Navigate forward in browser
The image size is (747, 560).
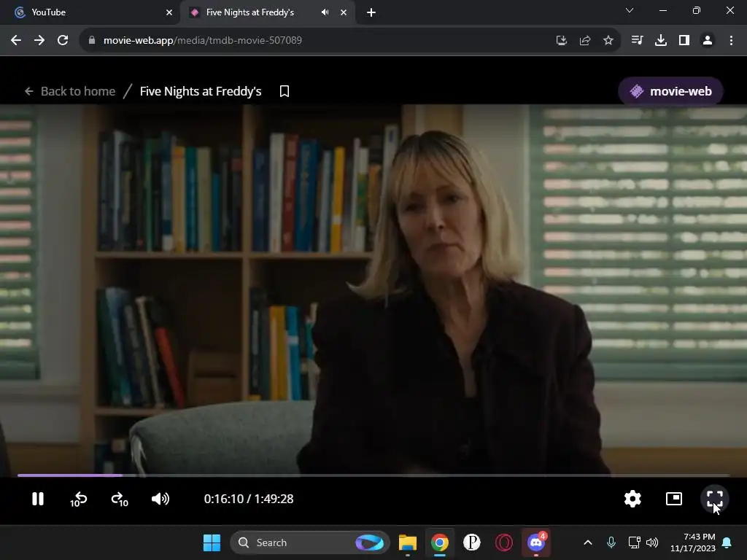coord(39,41)
